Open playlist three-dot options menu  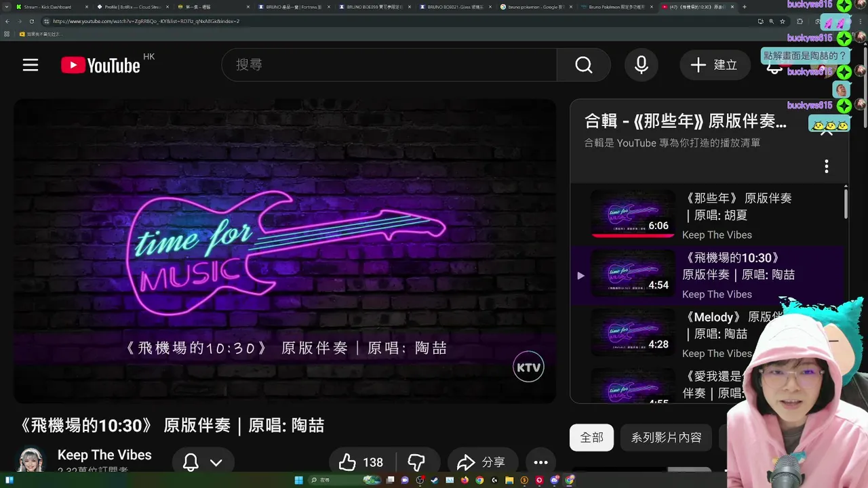826,166
